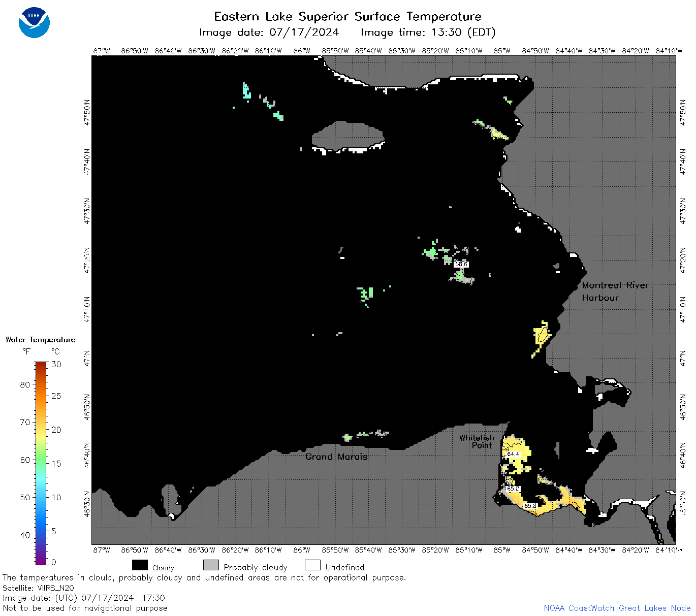This screenshot has height=616, width=696.
Task: Click the 70 Fahrenheit tick on the scale
Action: coord(25,422)
